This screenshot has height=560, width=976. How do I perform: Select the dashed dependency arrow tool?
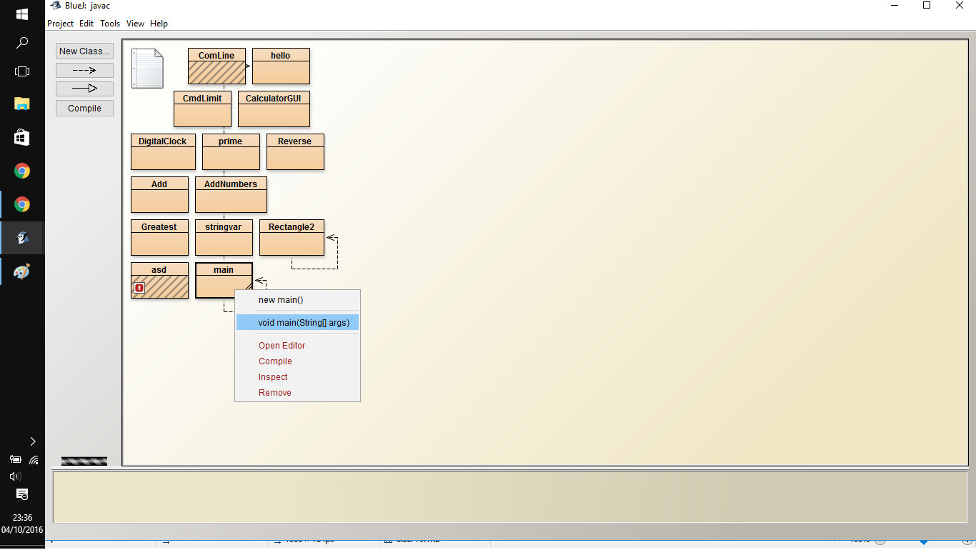(84, 70)
